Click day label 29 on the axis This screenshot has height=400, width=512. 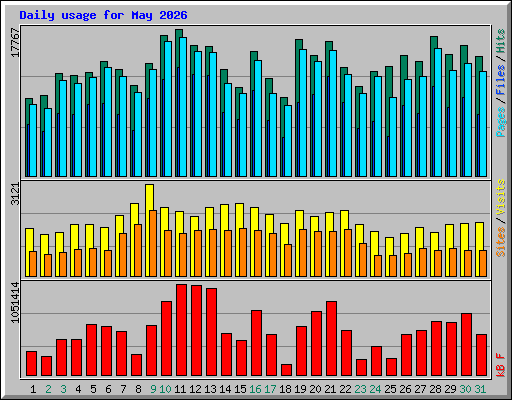pos(450,389)
